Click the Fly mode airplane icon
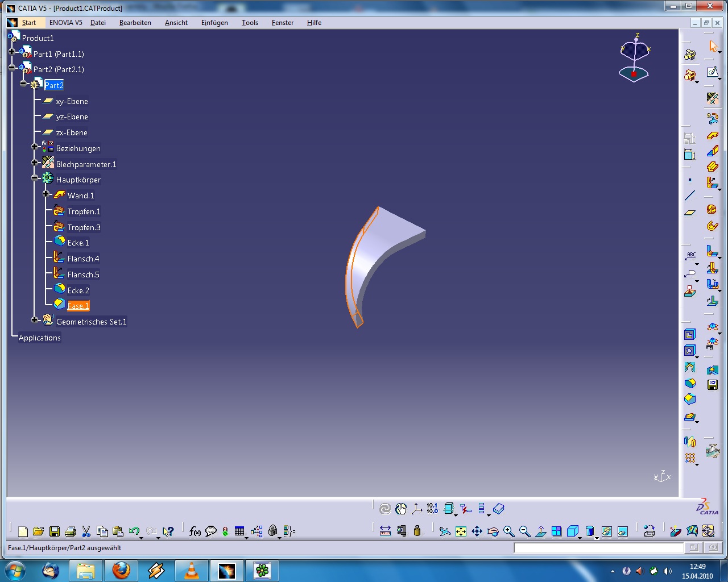728x582 pixels. [x=445, y=531]
